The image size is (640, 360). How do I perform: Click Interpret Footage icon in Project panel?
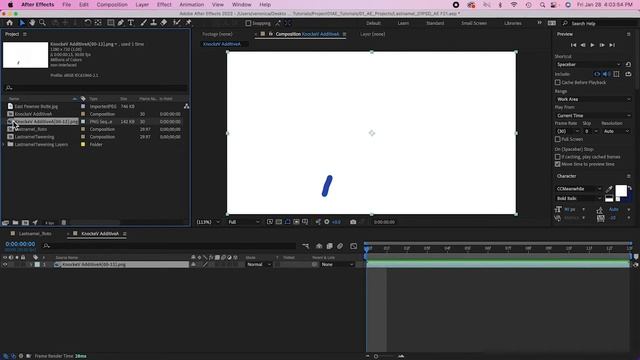(x=5, y=223)
